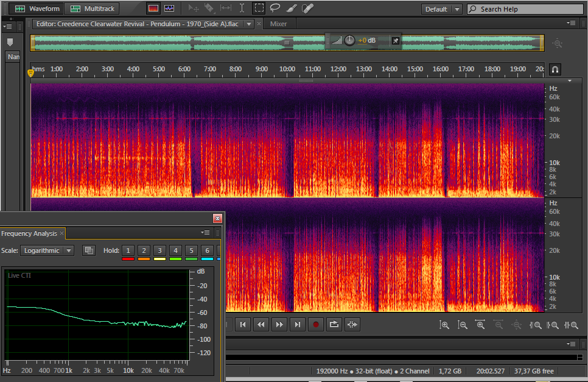588x382 pixels.
Task: Toggle the Spectral Frequency Display
Action: pos(153,9)
